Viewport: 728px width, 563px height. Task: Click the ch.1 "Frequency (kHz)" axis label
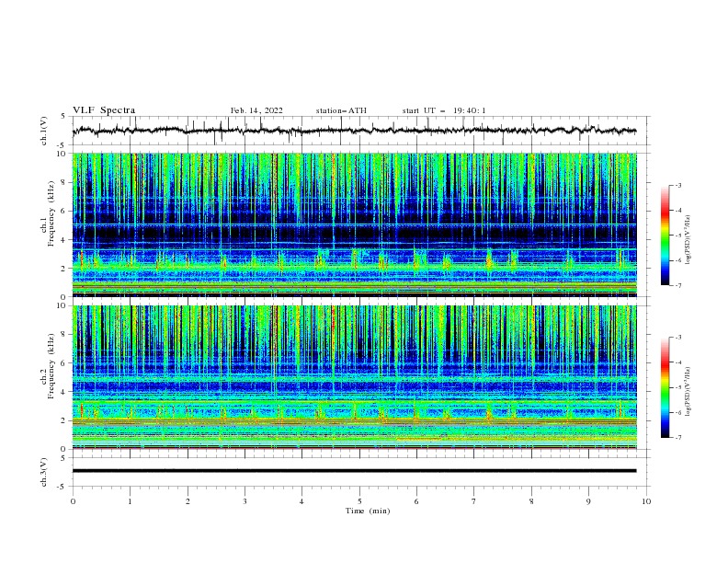click(51, 214)
